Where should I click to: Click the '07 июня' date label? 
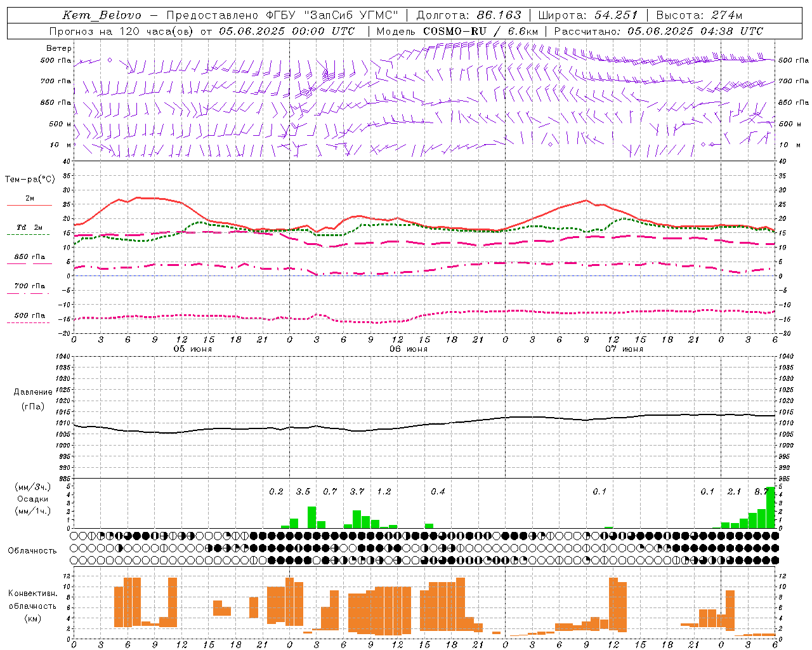point(624,349)
